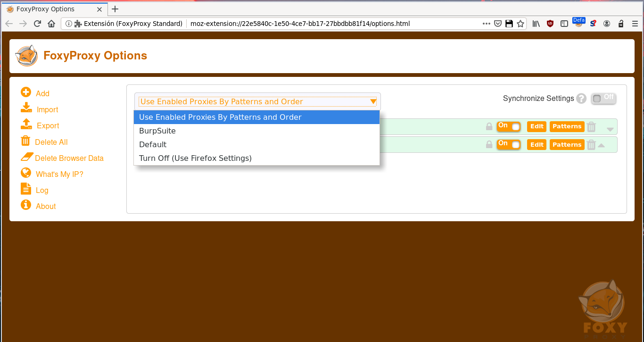Screen dimensions: 644x342
Task: Delete second proxy using its trash icon
Action: (592, 145)
